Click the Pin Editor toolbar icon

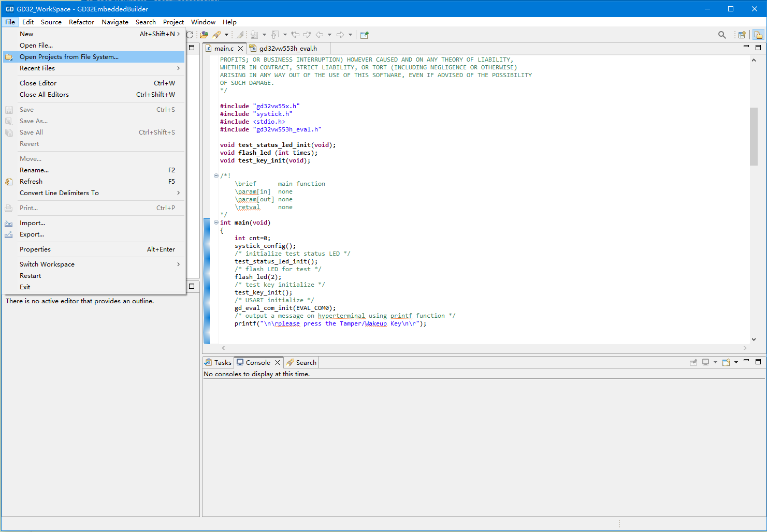[365, 35]
